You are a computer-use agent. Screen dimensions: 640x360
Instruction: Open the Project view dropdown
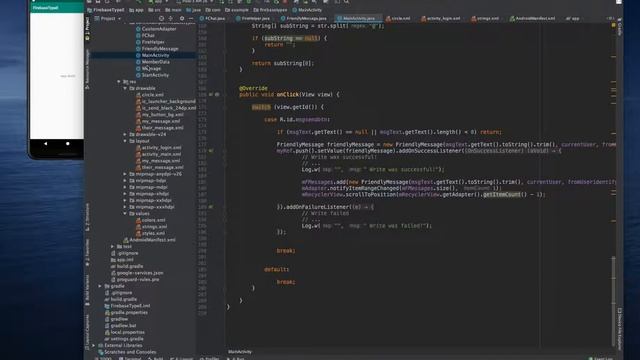108,18
